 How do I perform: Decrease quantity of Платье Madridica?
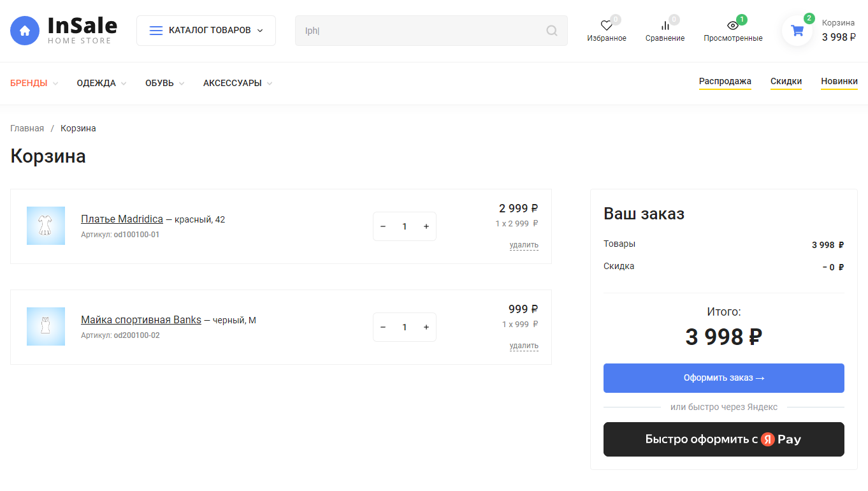click(383, 226)
